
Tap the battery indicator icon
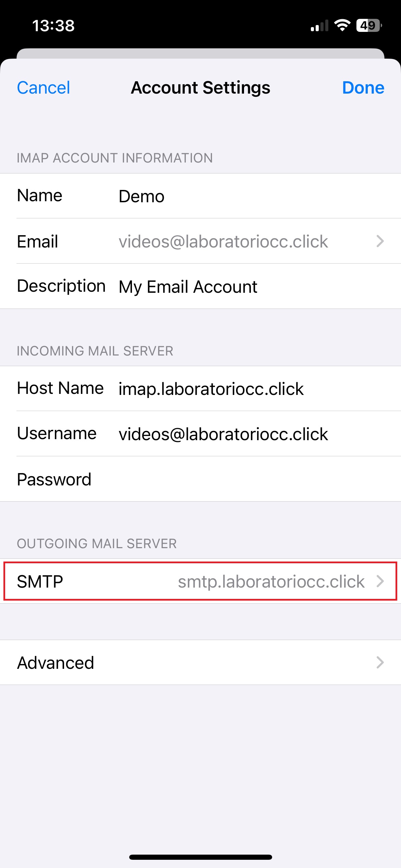click(369, 25)
